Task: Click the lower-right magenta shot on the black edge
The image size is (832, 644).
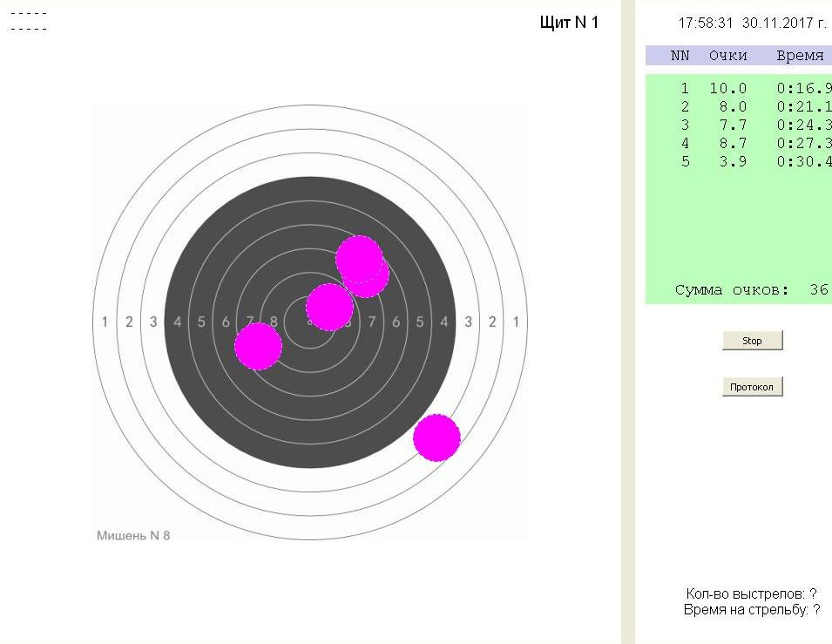Action: 436,437
